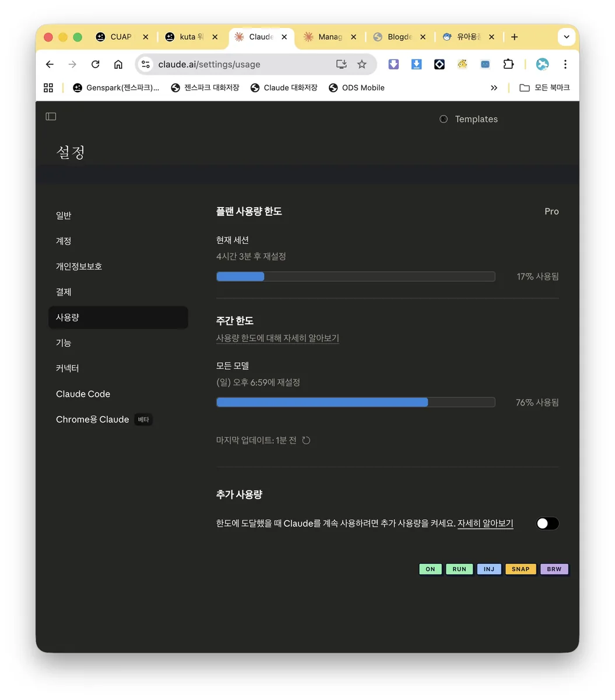Screen dimensions: 615x700
Task: View site information icon in address bar
Action: coord(146,64)
